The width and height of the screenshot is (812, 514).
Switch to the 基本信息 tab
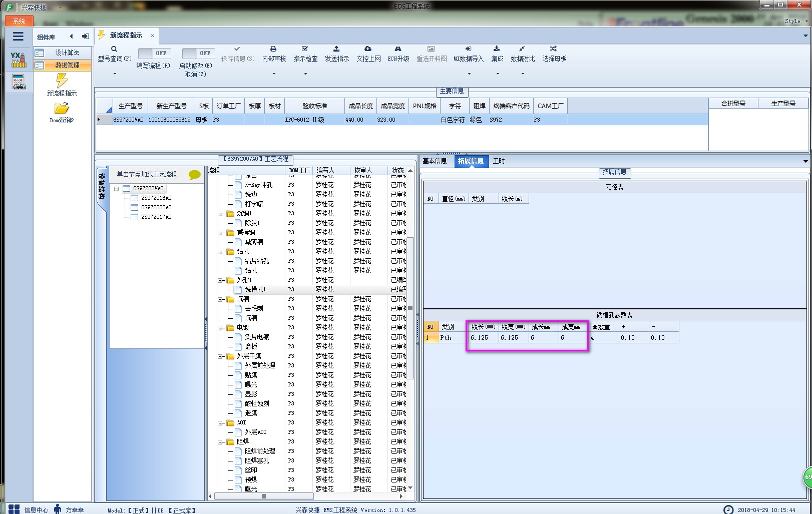tap(435, 161)
